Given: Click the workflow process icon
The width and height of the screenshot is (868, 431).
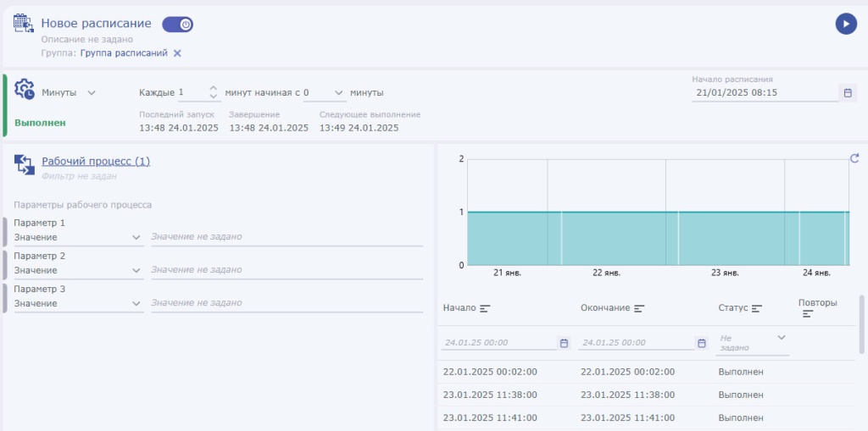Looking at the screenshot, I should click(x=25, y=164).
